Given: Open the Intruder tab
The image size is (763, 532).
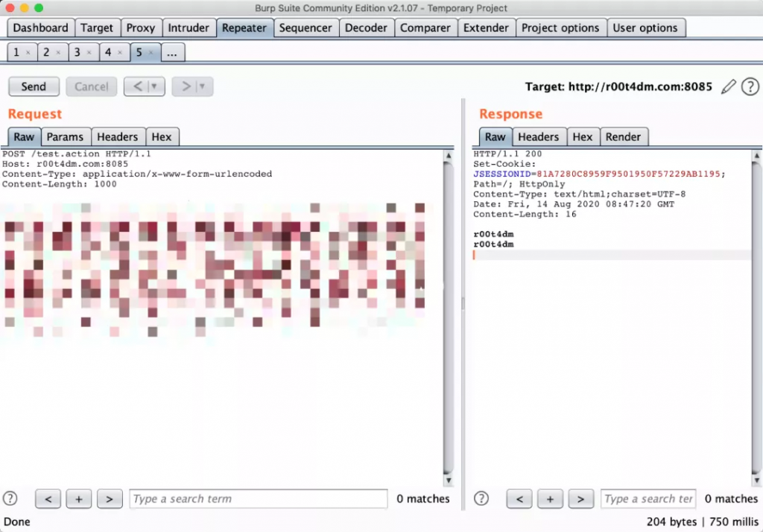Looking at the screenshot, I should click(189, 28).
